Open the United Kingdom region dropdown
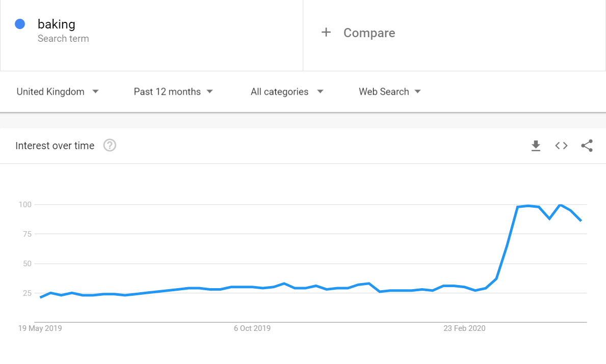This screenshot has height=364, width=606. [x=58, y=92]
